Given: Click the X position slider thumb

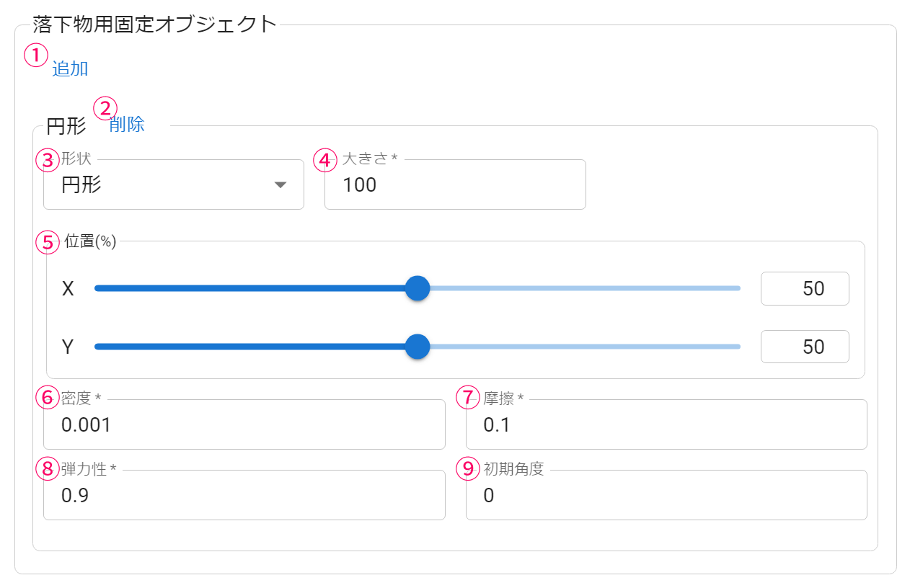Looking at the screenshot, I should (x=418, y=288).
